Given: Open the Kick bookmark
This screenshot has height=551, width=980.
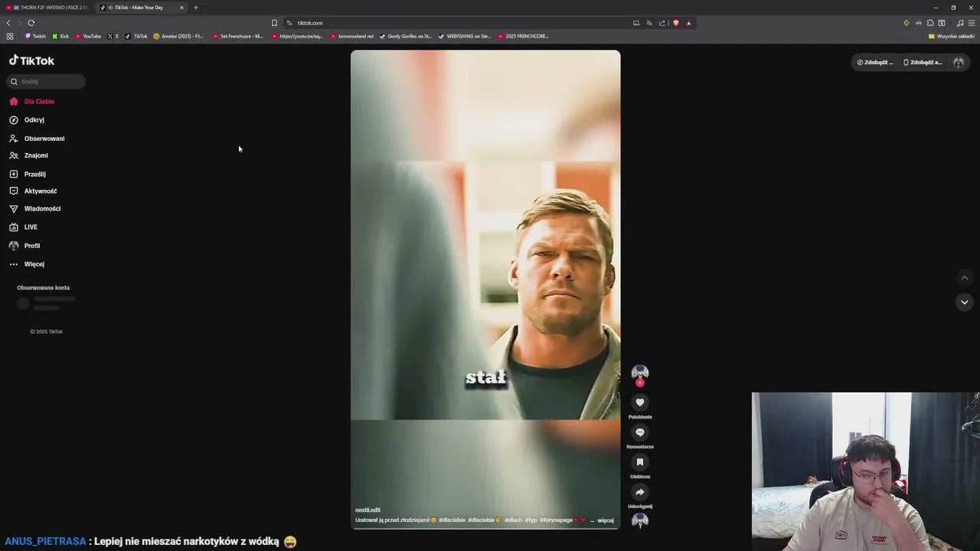Looking at the screenshot, I should click(60, 36).
